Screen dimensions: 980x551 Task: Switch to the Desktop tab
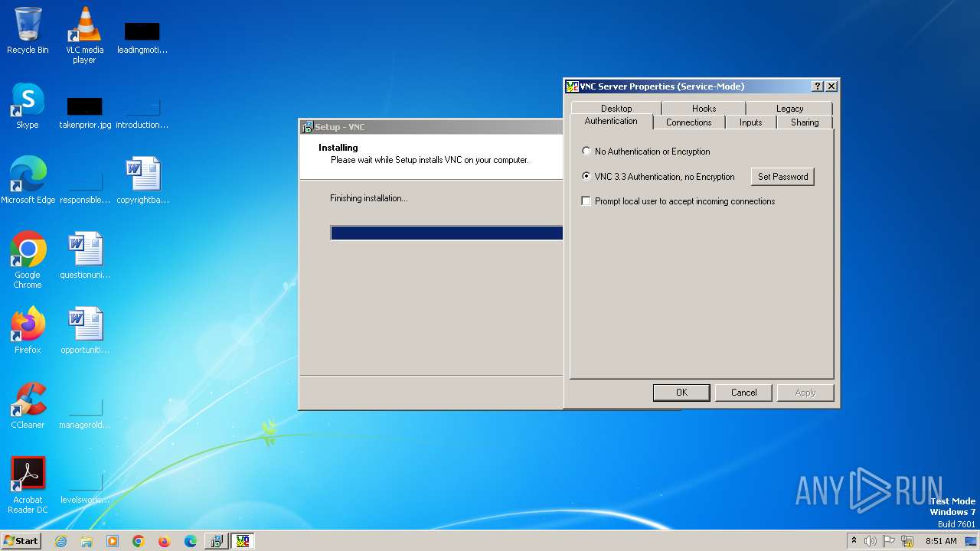tap(616, 109)
